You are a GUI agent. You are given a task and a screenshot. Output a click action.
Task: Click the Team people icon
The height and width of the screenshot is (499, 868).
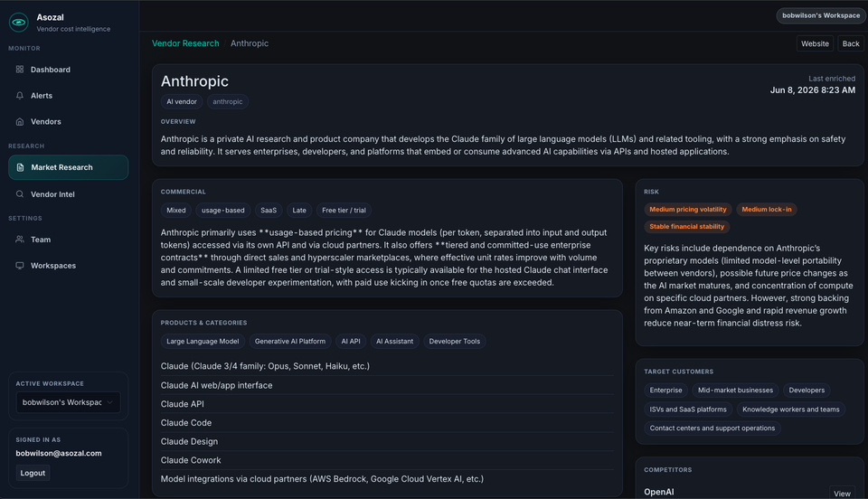(20, 240)
